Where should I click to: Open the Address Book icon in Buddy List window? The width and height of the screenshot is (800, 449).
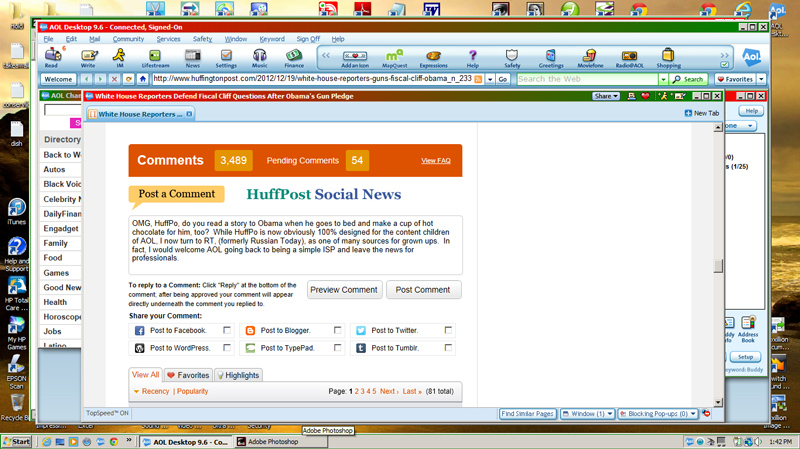(x=748, y=329)
